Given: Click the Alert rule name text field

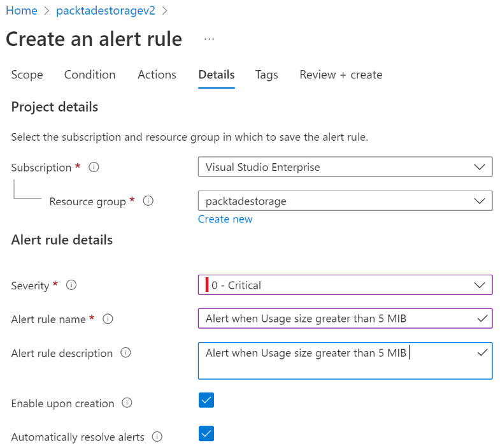Looking at the screenshot, I should pyautogui.click(x=338, y=319).
